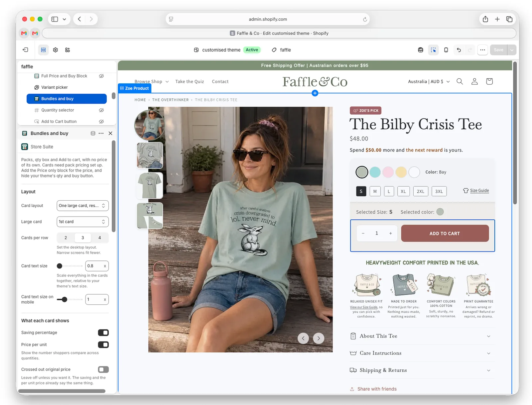The height and width of the screenshot is (405, 532).
Task: Add section with blue plus button
Action: click(x=315, y=93)
